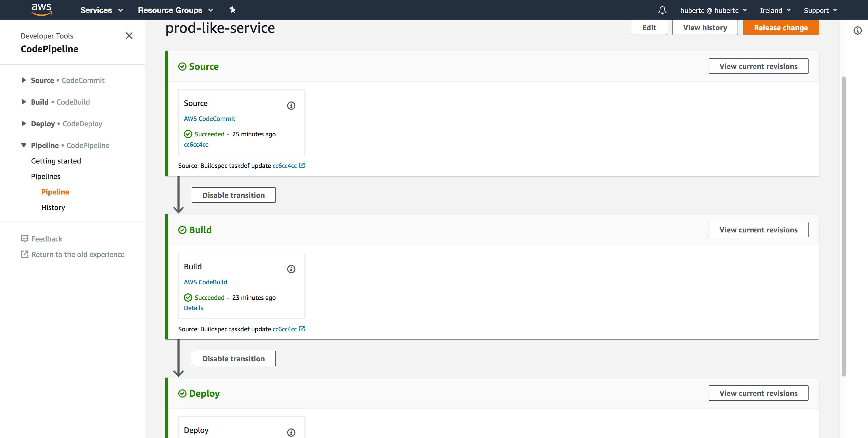
Task: Open the Services menu
Action: (x=102, y=10)
